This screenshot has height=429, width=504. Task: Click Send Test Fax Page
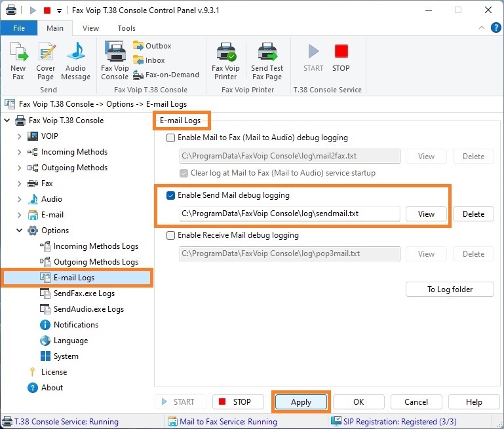click(x=267, y=61)
